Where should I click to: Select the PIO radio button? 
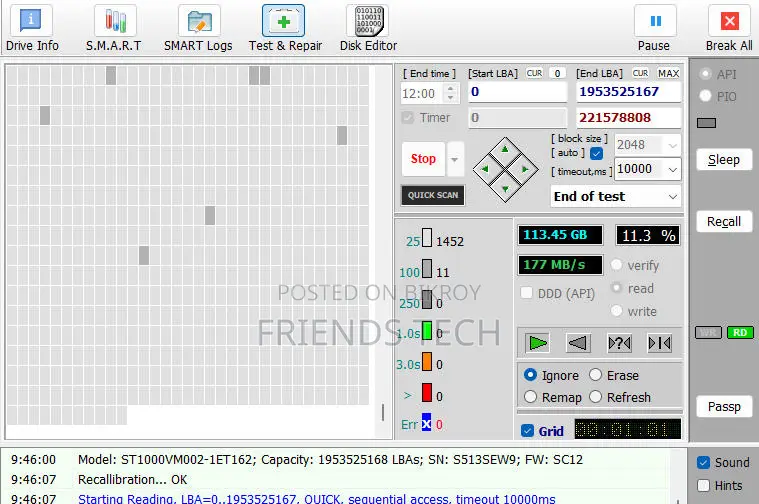706,96
